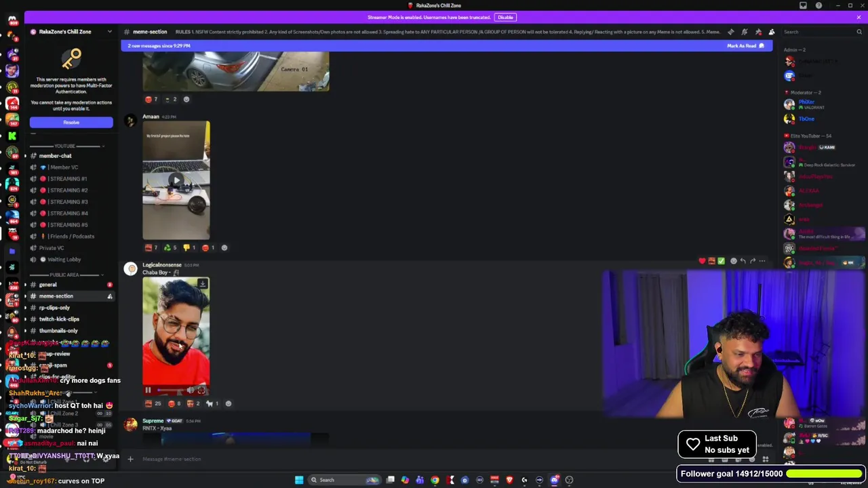Click the plus attach button in message box

[130, 459]
